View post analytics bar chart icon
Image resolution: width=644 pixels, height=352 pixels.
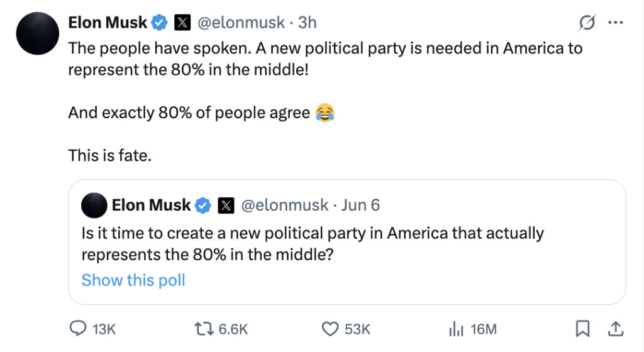click(x=455, y=329)
